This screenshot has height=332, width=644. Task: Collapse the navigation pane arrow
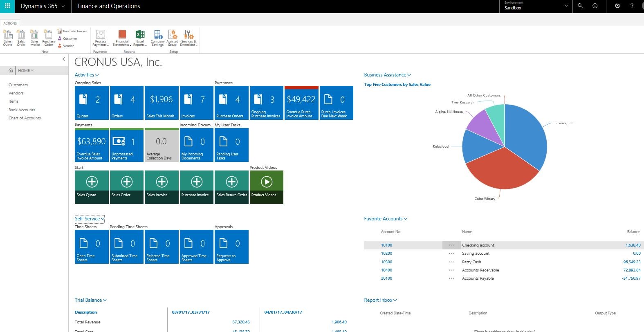[x=64, y=59]
